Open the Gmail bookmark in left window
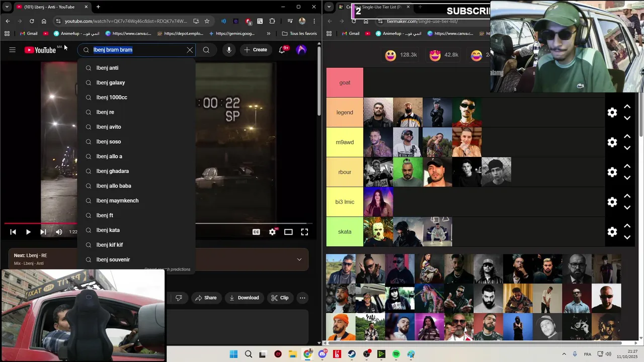644x362 pixels. pos(29,34)
